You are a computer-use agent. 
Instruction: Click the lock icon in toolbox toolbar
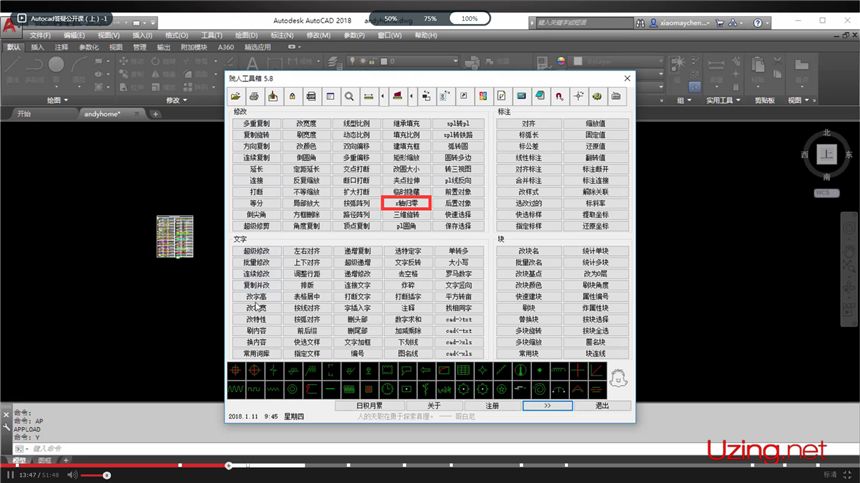[x=292, y=97]
